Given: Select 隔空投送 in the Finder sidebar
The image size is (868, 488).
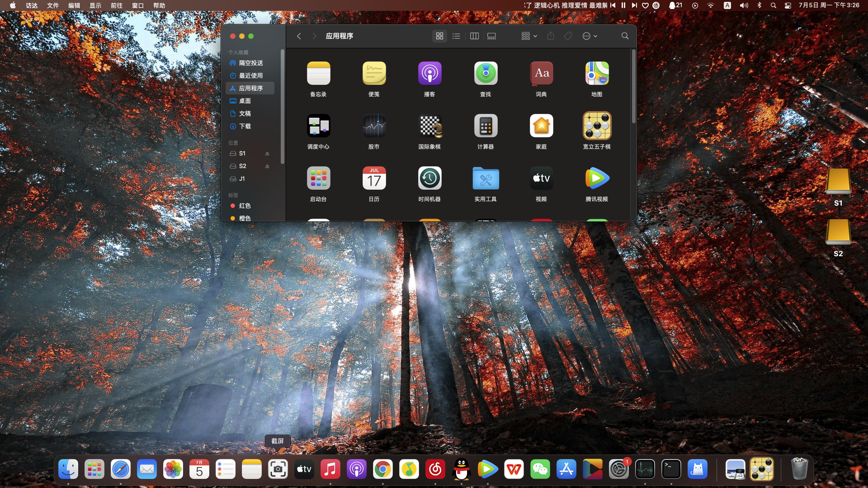Looking at the screenshot, I should 250,63.
